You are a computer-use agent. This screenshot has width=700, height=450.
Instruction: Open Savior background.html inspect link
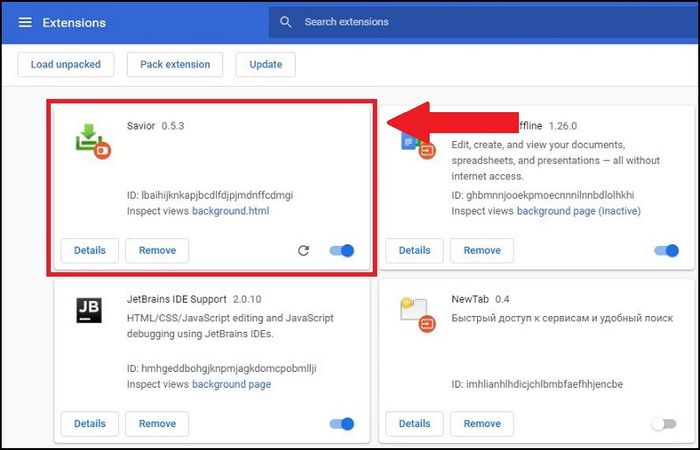pyautogui.click(x=230, y=211)
